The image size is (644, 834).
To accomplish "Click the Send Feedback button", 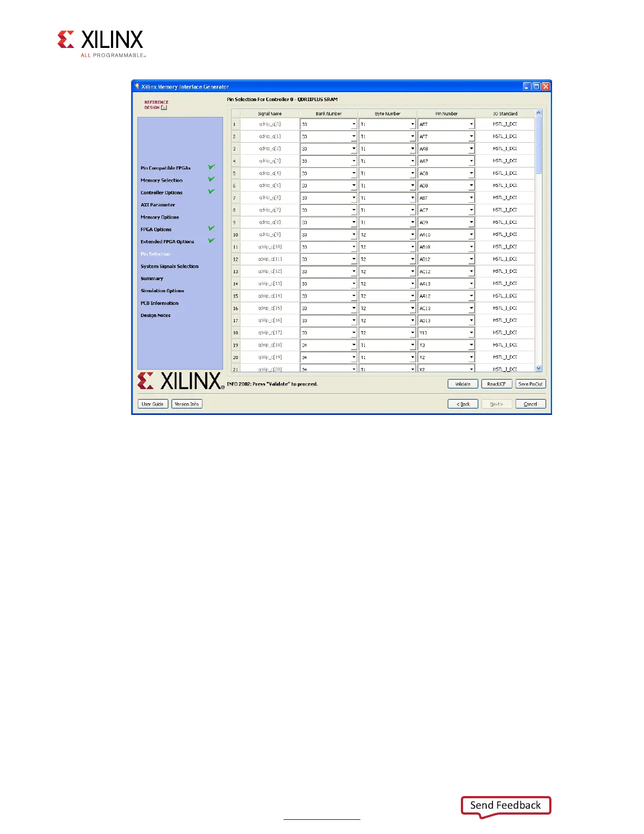I will tap(506, 806).
